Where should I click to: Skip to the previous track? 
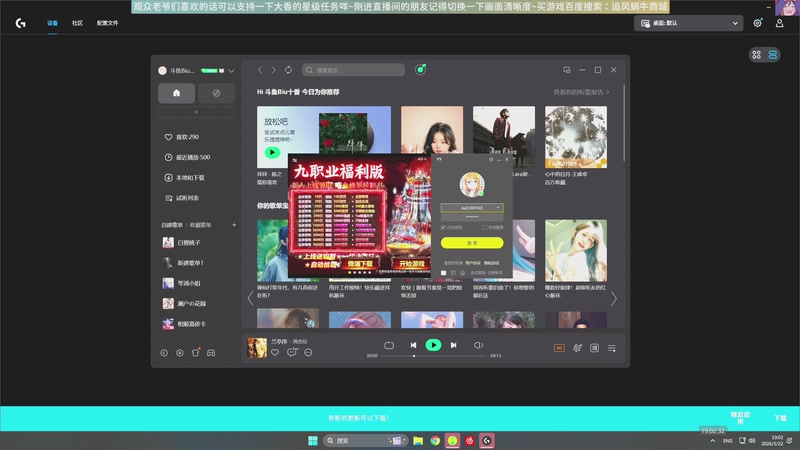pyautogui.click(x=413, y=345)
